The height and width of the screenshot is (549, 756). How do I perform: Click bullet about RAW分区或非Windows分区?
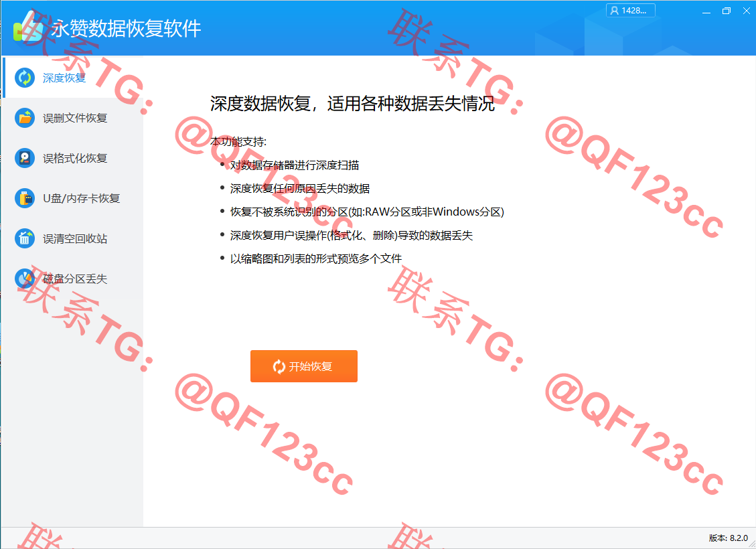click(367, 212)
